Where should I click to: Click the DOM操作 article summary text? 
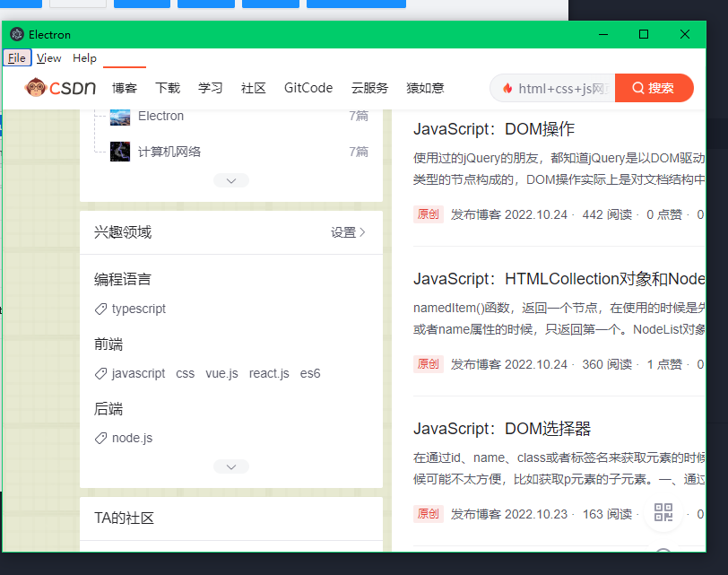[x=559, y=169]
